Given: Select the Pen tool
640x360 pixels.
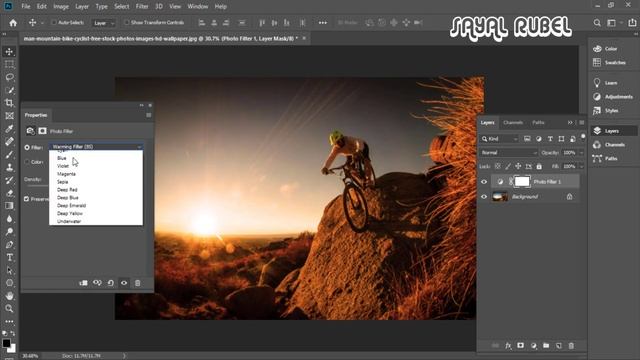Looking at the screenshot, I should click(9, 244).
